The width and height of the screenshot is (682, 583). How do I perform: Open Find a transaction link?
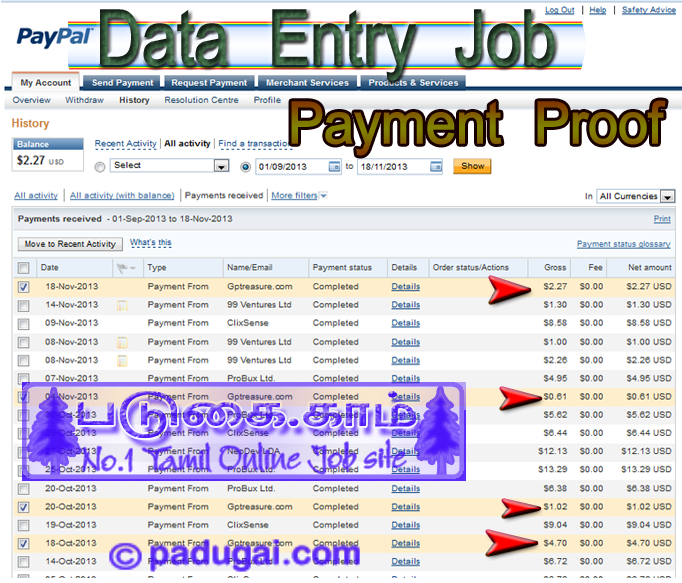(x=255, y=144)
